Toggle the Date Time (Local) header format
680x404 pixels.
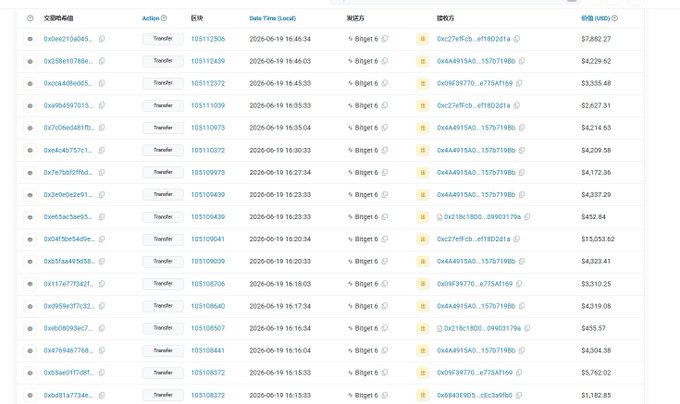click(272, 18)
